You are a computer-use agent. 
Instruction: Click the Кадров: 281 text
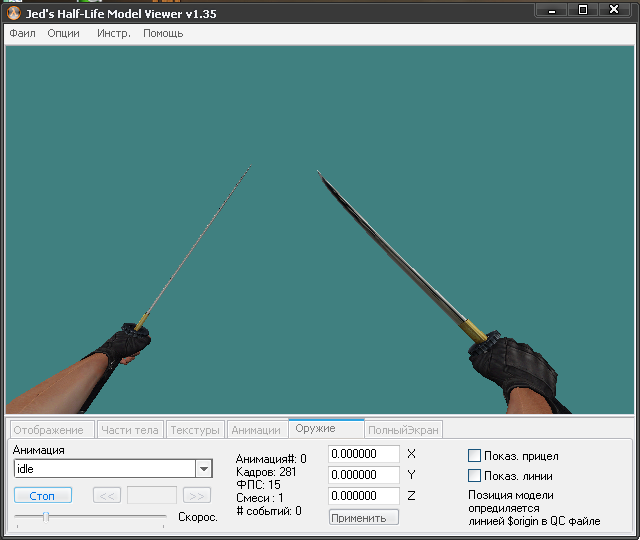pyautogui.click(x=266, y=472)
